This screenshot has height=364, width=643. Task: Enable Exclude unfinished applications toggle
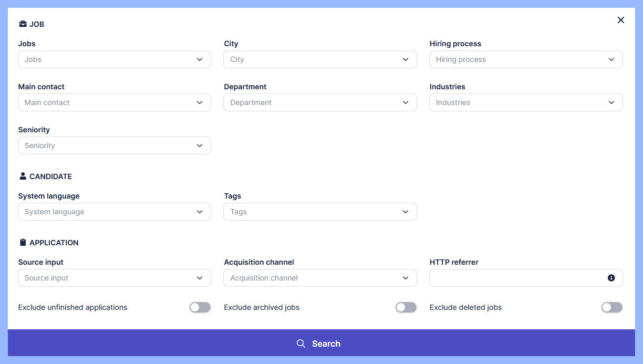click(200, 307)
